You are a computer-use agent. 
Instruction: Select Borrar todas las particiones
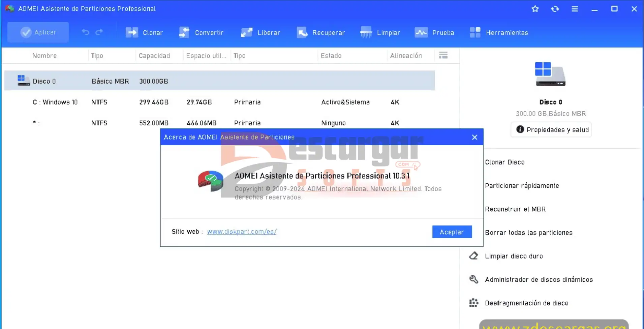529,233
